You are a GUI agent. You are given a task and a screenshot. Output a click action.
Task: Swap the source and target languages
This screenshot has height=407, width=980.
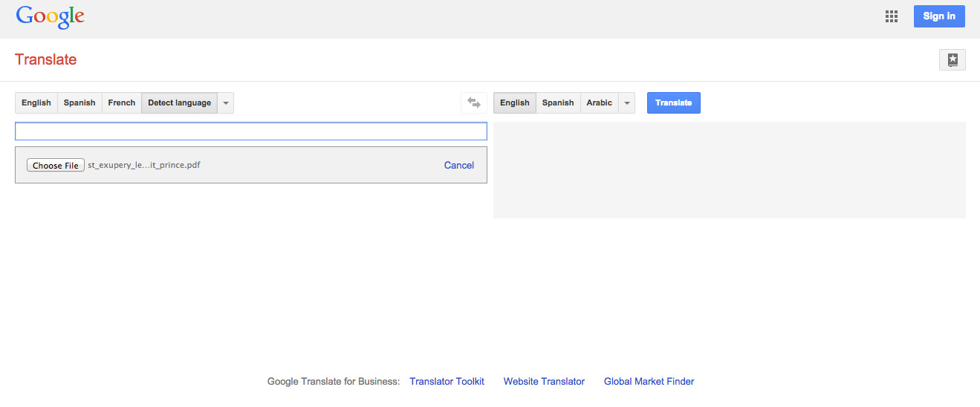[x=473, y=103]
